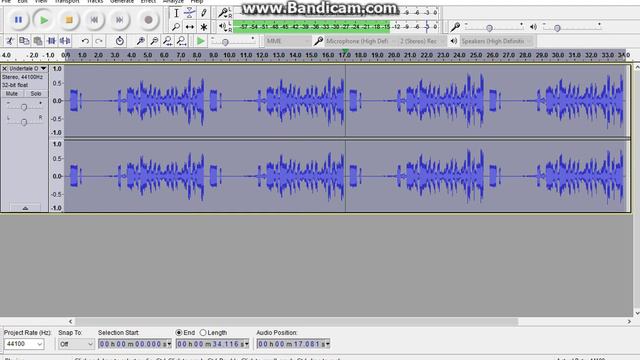Copy the selected audio
The image size is (640, 360).
pyautogui.click(x=24, y=41)
